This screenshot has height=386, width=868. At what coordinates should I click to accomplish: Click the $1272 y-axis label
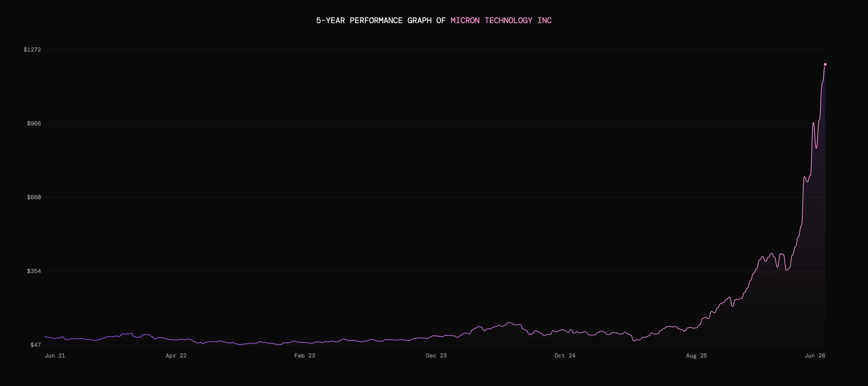point(32,50)
